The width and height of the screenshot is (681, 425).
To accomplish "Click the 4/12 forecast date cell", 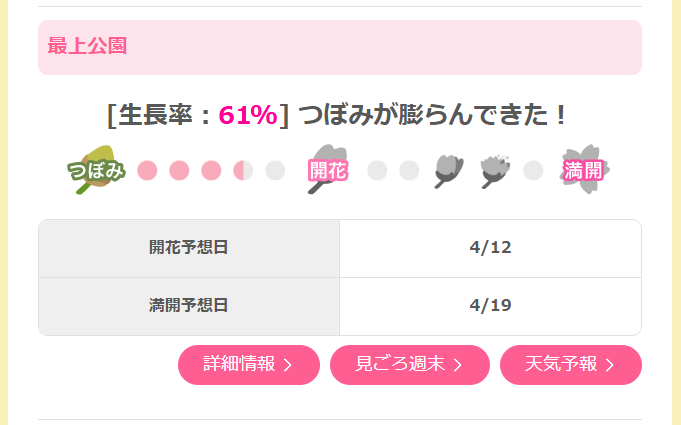I will point(490,248).
